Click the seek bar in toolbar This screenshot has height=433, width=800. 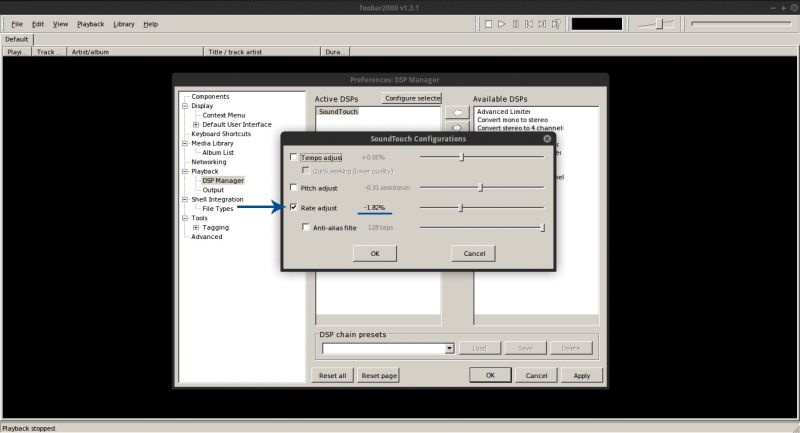point(741,23)
